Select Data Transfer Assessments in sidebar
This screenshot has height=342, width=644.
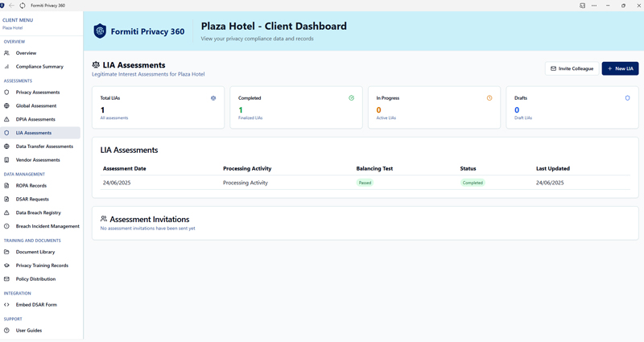[44, 146]
